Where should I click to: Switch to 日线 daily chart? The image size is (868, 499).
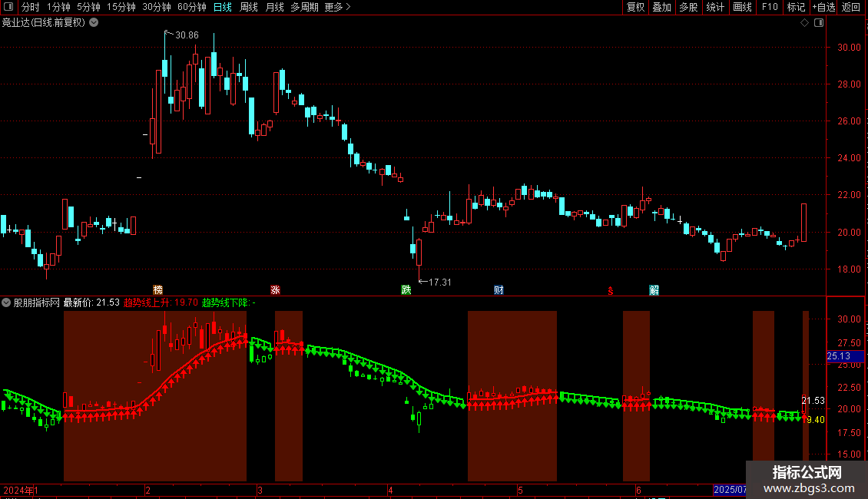pos(223,7)
